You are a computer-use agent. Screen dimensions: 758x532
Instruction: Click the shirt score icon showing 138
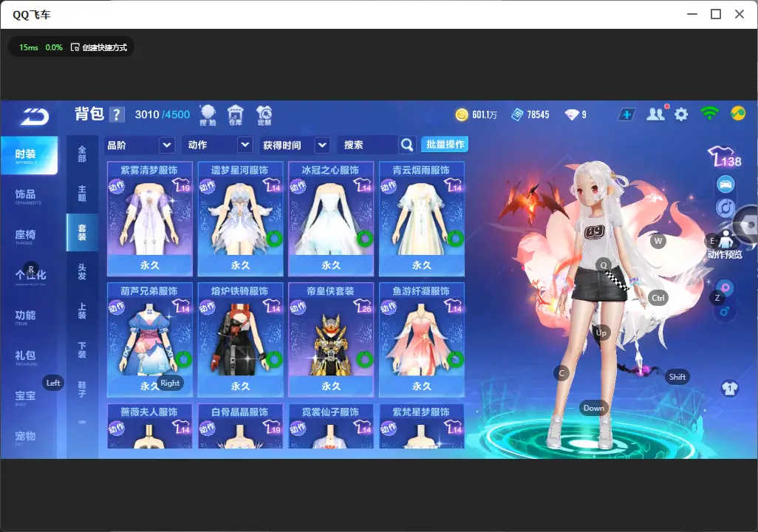point(725,157)
